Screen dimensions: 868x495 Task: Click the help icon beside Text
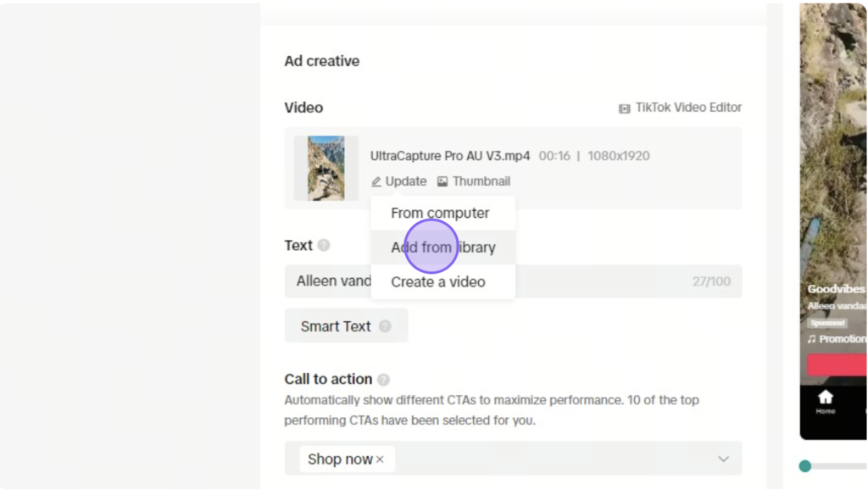324,245
